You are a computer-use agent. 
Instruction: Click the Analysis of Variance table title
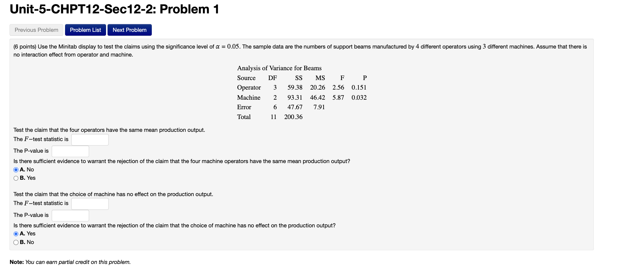click(279, 68)
